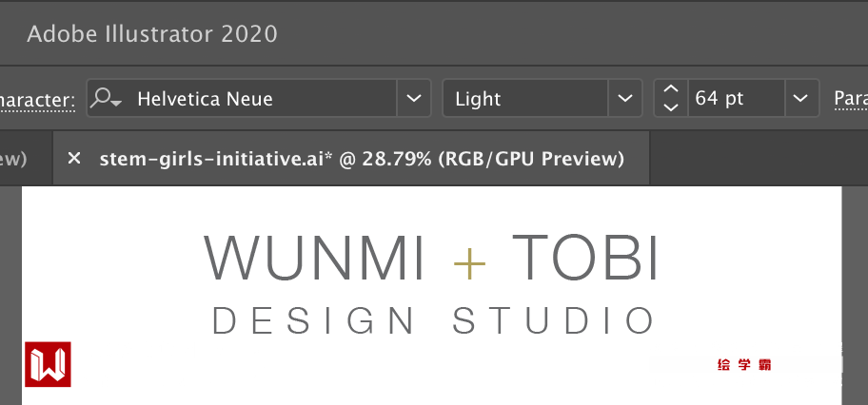Click the 64 pt font size field

pyautogui.click(x=735, y=99)
